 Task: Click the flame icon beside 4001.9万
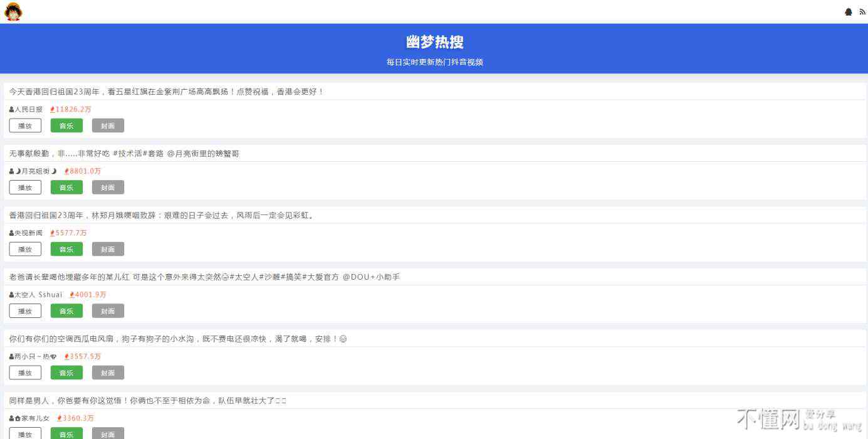tap(72, 295)
